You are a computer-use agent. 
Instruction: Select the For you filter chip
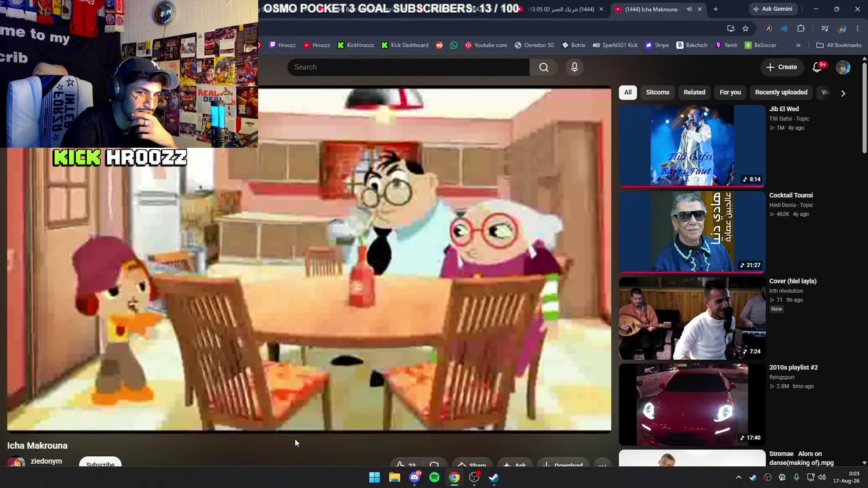pyautogui.click(x=730, y=92)
